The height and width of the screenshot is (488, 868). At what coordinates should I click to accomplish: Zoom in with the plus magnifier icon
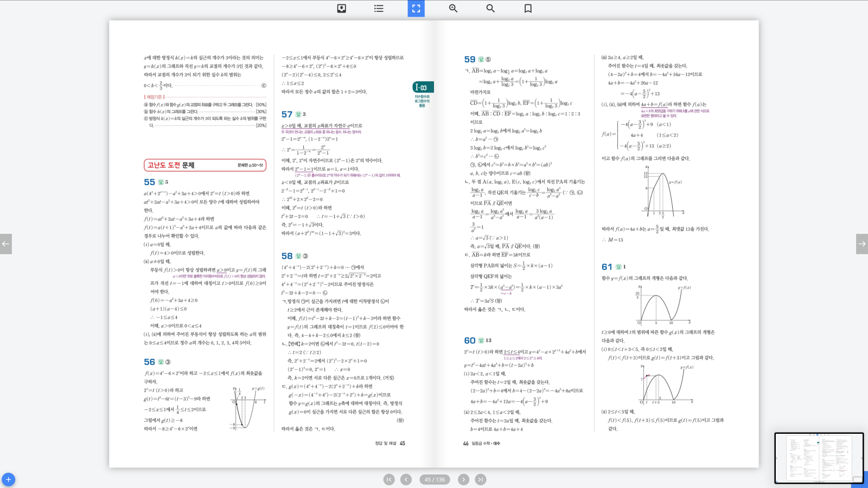(x=453, y=8)
